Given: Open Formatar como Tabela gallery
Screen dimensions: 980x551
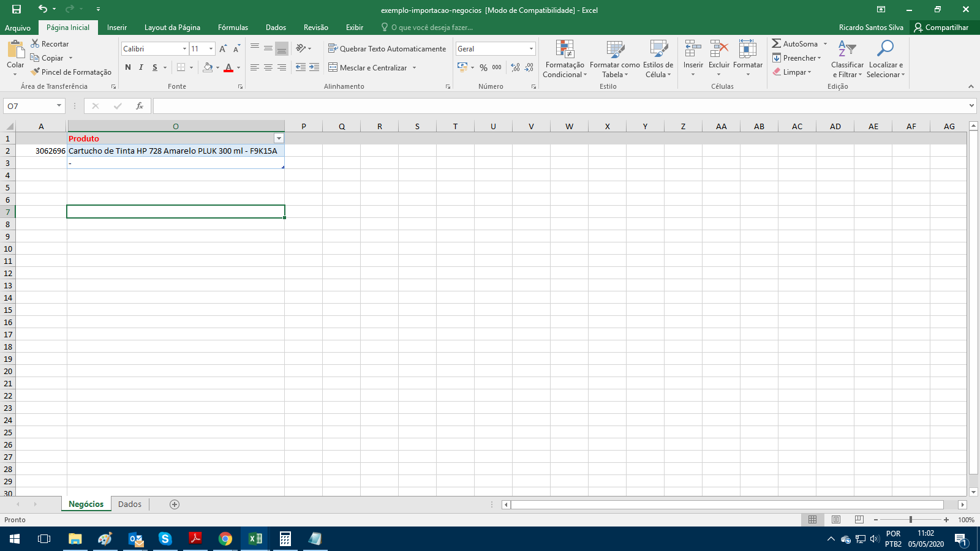Looking at the screenshot, I should click(615, 59).
